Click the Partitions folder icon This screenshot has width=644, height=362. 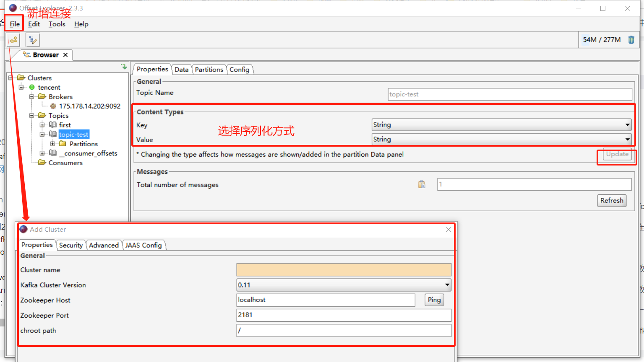(x=63, y=143)
